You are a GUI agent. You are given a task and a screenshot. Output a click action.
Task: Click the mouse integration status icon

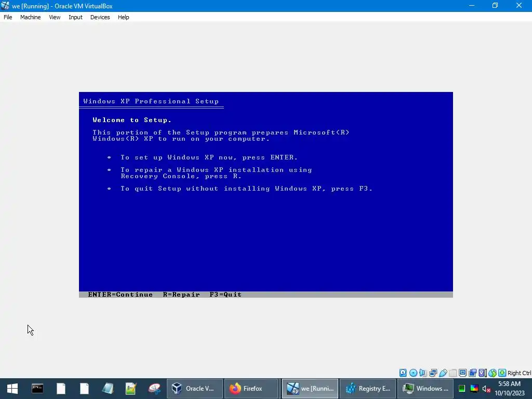click(x=493, y=373)
